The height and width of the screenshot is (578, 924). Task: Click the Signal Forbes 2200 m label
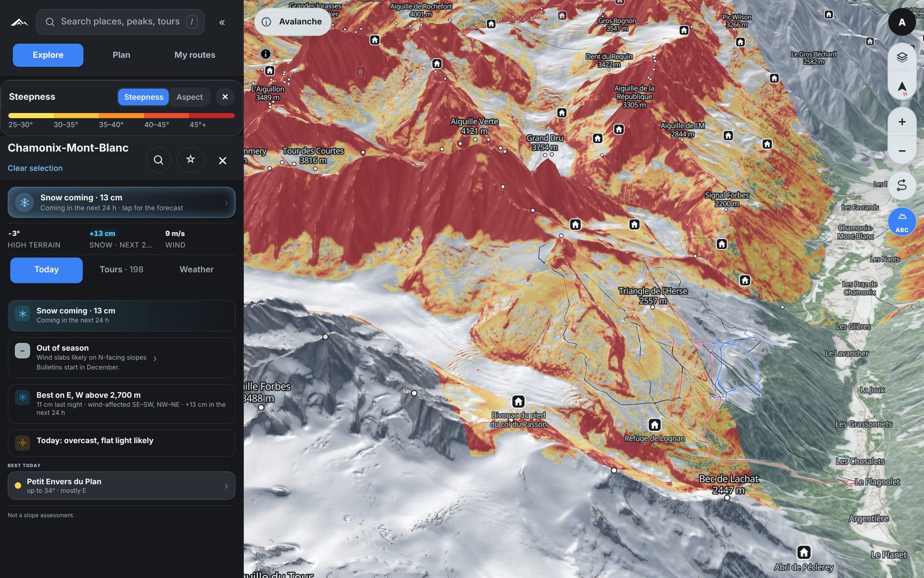(x=727, y=199)
